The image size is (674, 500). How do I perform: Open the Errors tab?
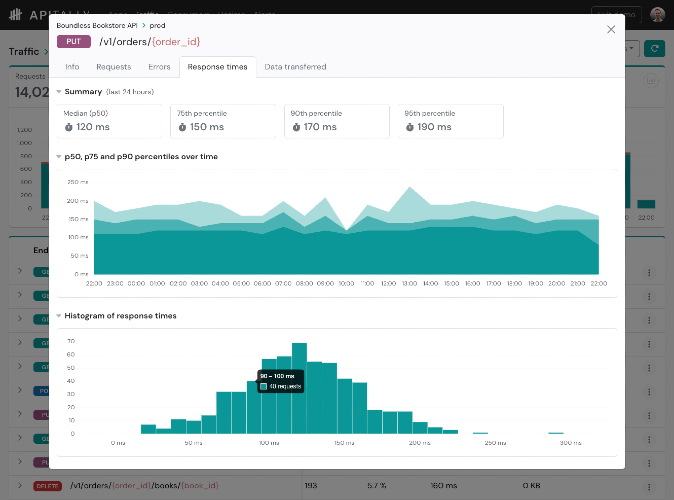click(x=159, y=67)
